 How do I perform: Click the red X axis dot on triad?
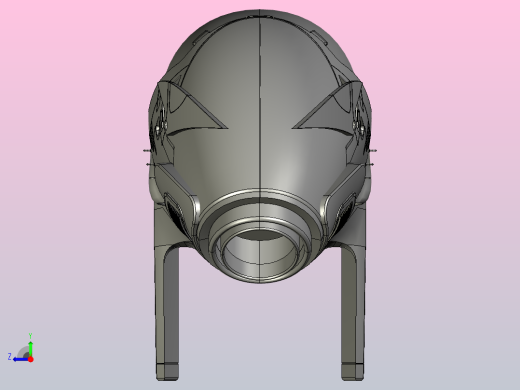pos(31,359)
